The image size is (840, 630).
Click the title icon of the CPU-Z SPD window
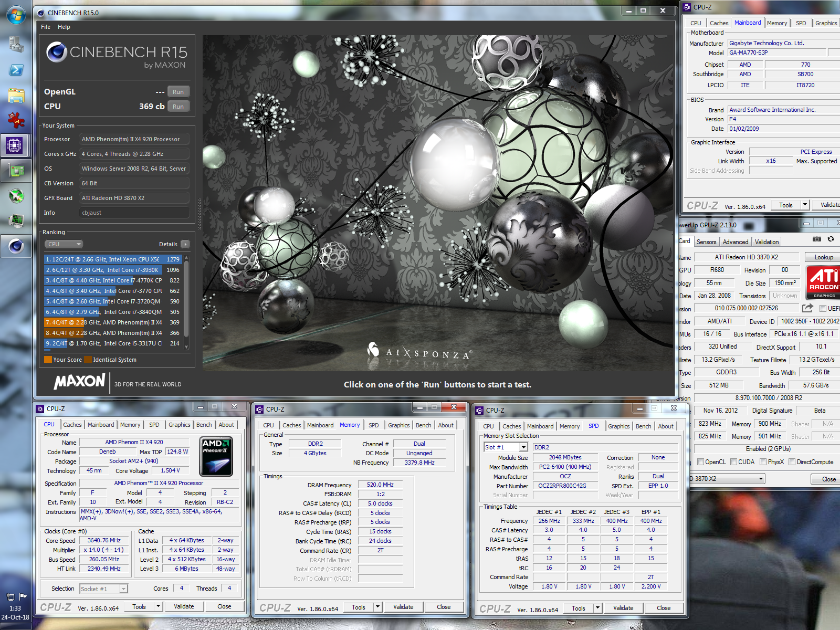479,410
